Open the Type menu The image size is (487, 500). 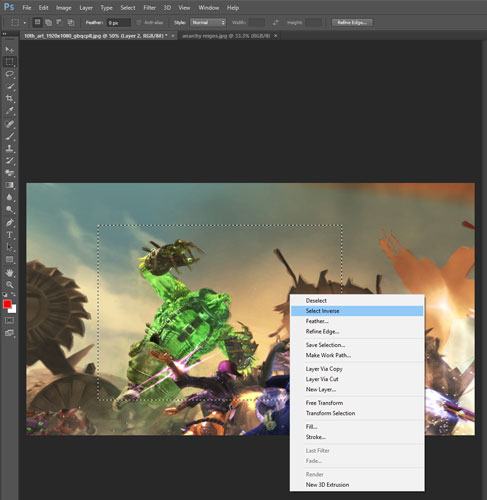pos(106,8)
